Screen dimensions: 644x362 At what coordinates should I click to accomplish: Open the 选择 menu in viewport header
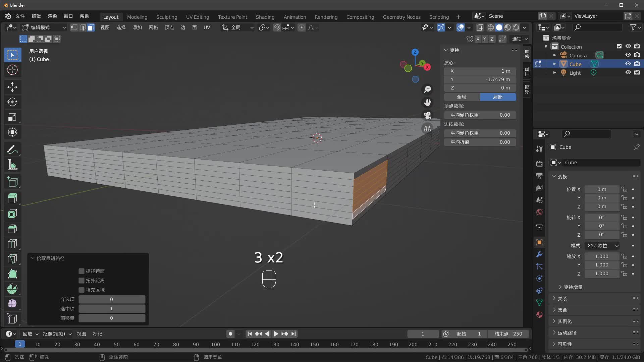tap(121, 27)
